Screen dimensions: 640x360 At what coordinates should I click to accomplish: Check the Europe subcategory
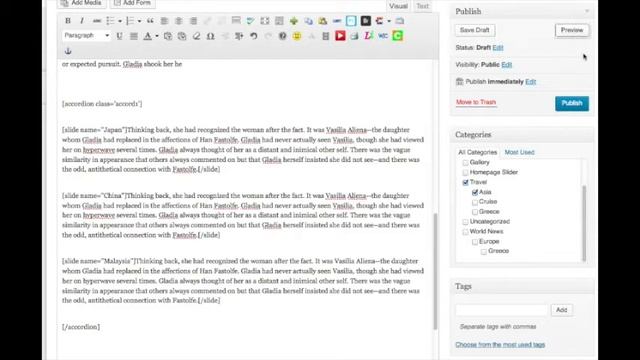[x=475, y=242]
